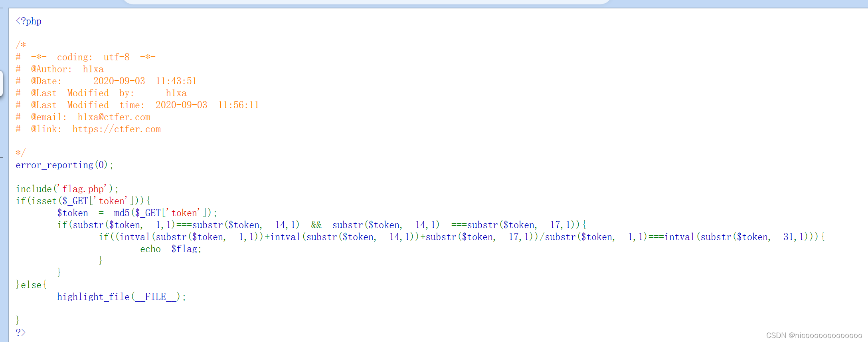Click the 'substr($token, 17,1)){' condition text
The width and height of the screenshot is (868, 342).
[x=526, y=225]
